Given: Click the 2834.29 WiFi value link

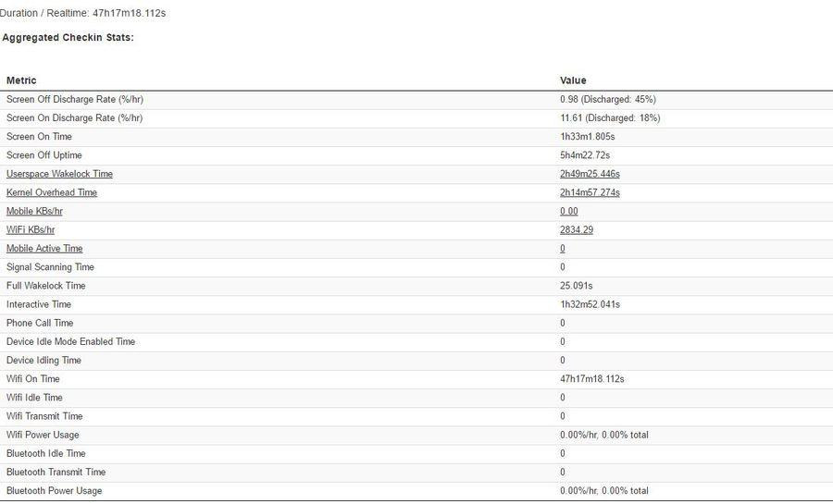Looking at the screenshot, I should tap(577, 229).
